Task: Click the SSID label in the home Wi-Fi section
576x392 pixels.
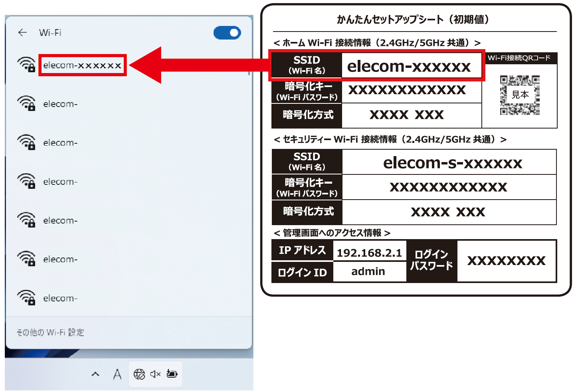Action: 307,65
